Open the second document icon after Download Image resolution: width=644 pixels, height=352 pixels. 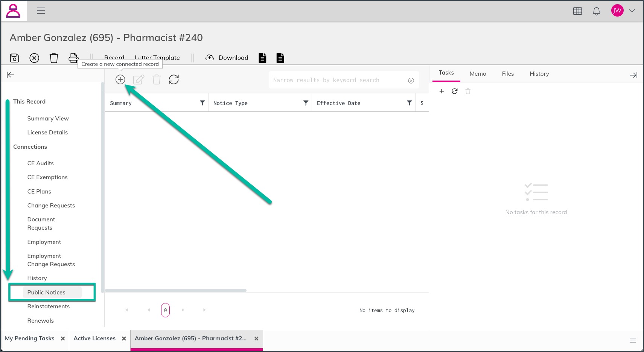pos(280,58)
